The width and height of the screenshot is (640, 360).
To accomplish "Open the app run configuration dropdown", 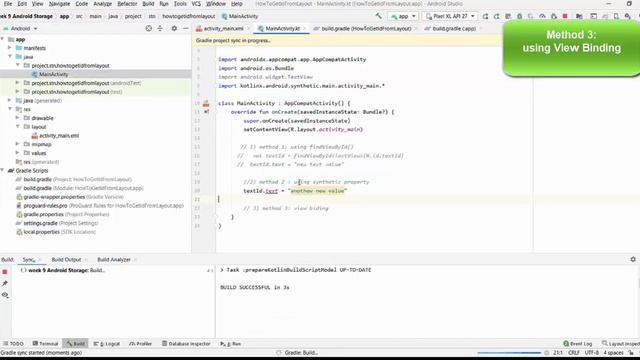I will click(x=403, y=16).
